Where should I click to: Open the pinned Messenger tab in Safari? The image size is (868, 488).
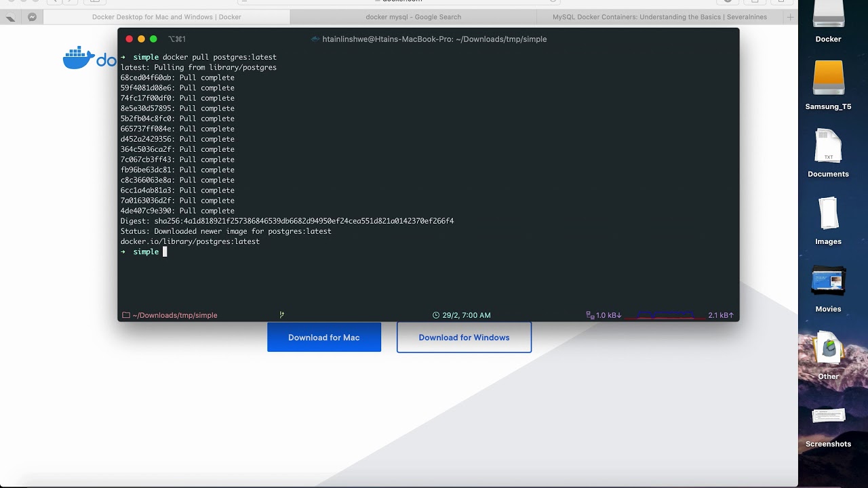click(x=32, y=17)
